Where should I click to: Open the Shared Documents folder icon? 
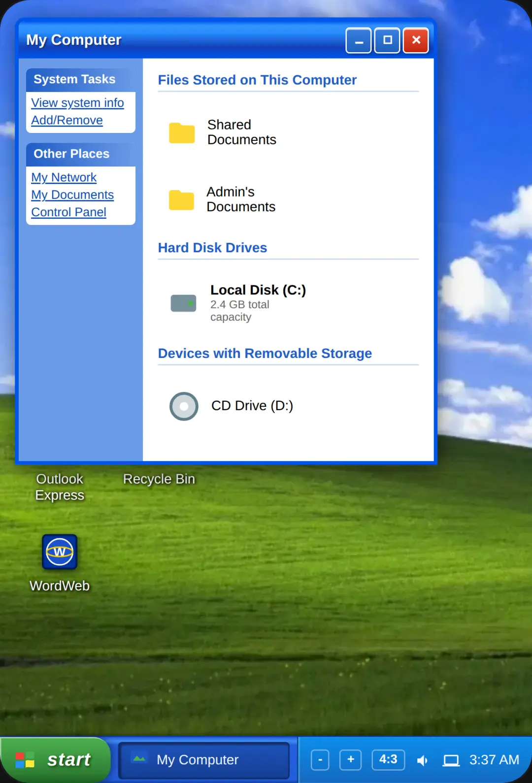pos(182,132)
